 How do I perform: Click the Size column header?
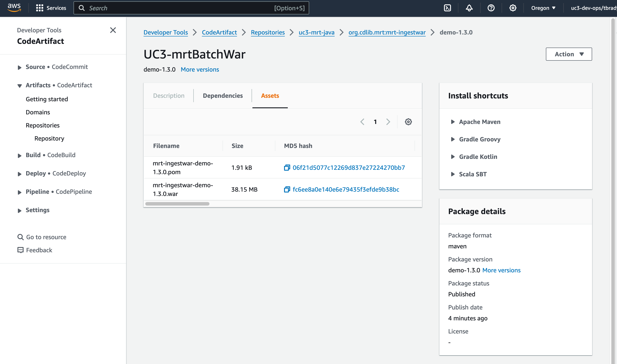click(x=237, y=146)
